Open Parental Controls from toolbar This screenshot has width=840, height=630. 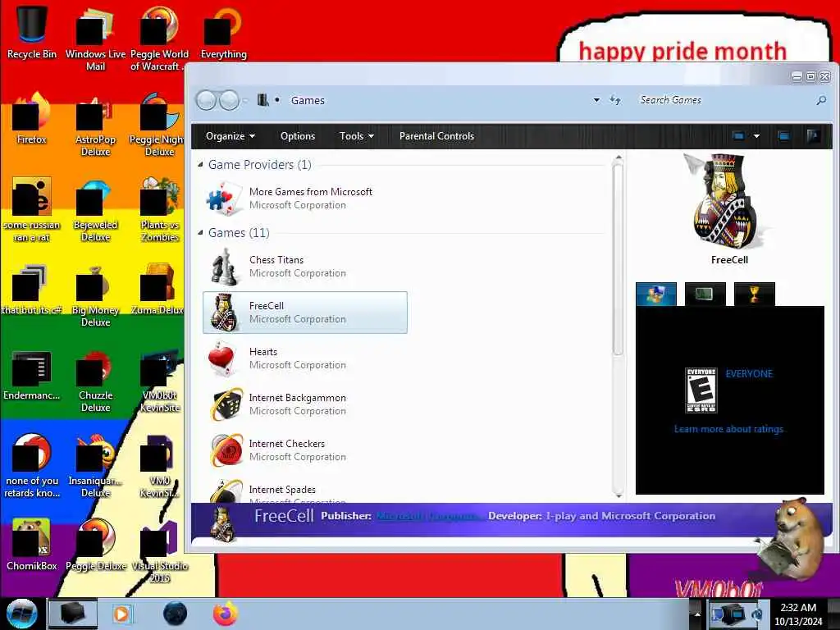point(436,136)
